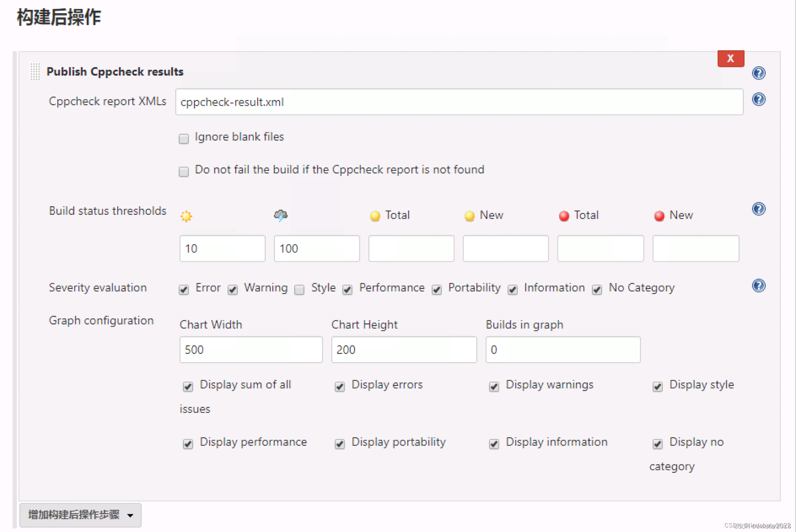Click the yellow New threshold field
This screenshot has width=796, height=532.
tap(506, 248)
